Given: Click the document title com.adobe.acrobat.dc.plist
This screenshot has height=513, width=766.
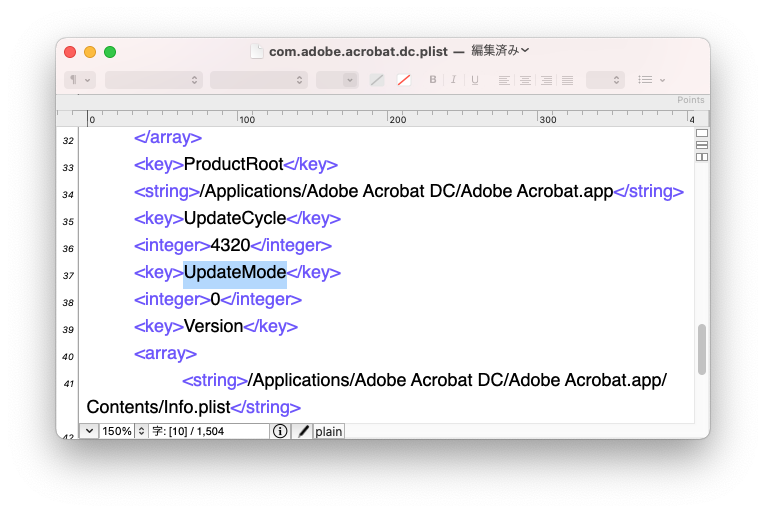Looking at the screenshot, I should coord(358,51).
